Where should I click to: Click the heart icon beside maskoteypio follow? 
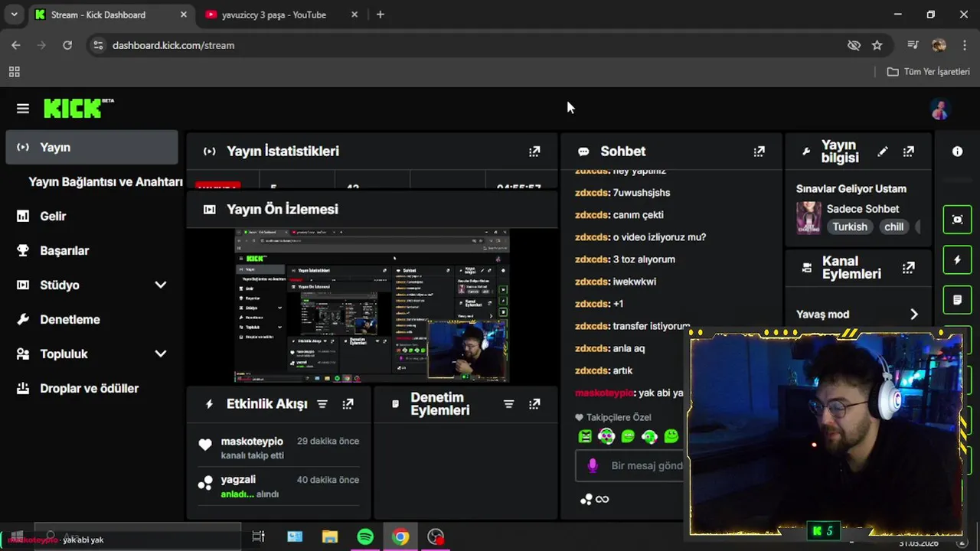pyautogui.click(x=204, y=445)
